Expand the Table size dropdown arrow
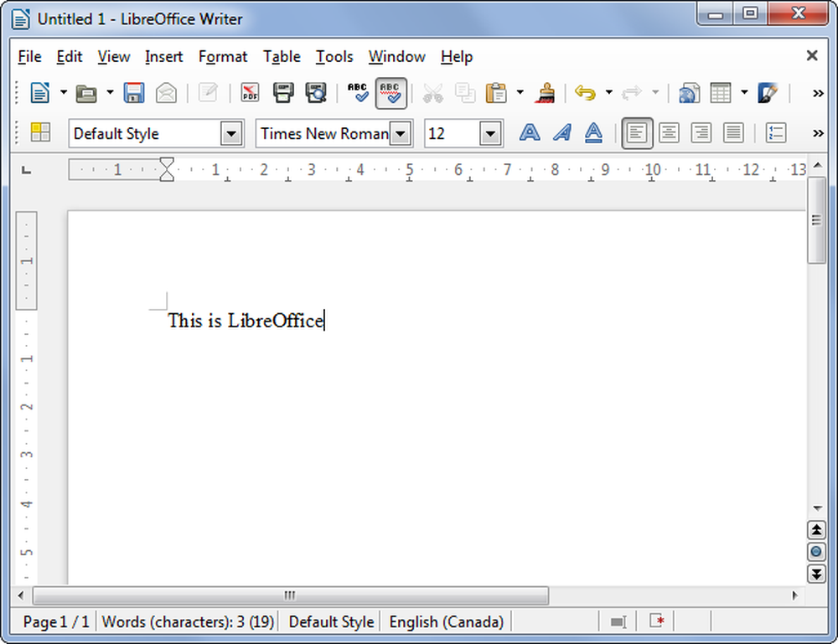The image size is (838, 644). [x=744, y=93]
